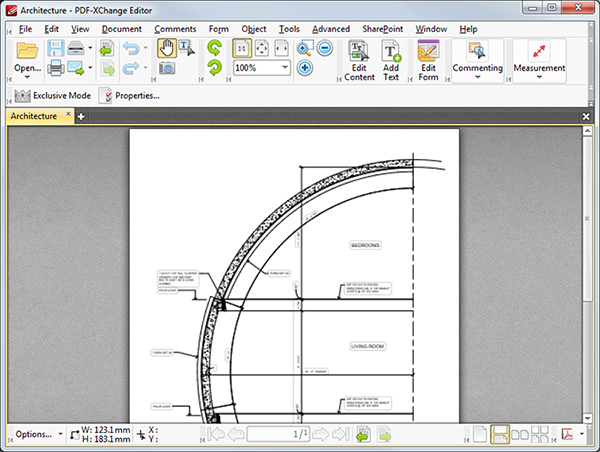Go to the previous page arrow

[236, 434]
